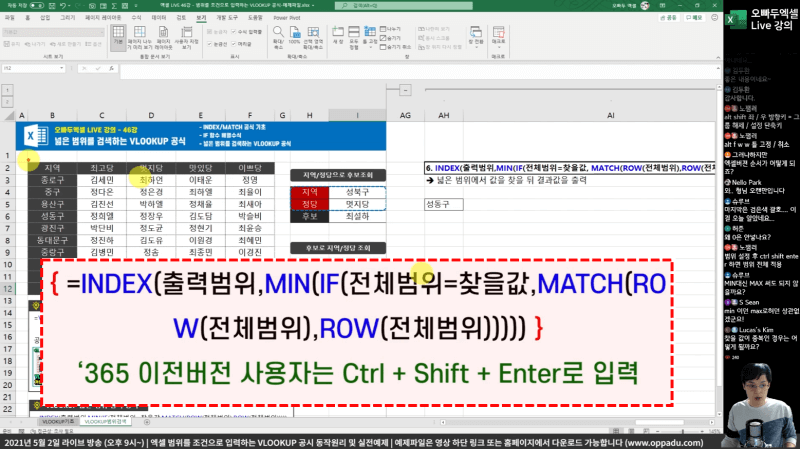Image resolution: width=800 pixels, height=449 pixels.
Task: Toggle the 머리글 (Headings) checkbox
Action: pyautogui.click(x=234, y=44)
